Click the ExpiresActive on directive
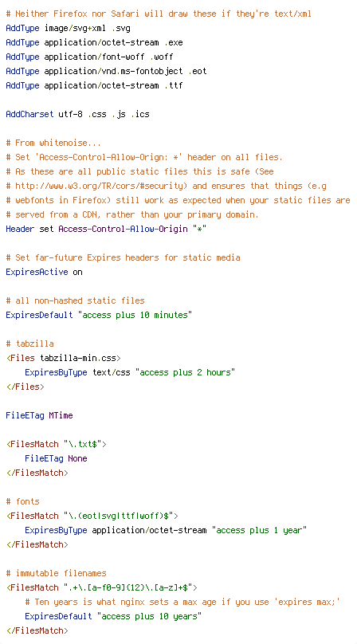Screen dimensions: 357x644 [44, 272]
